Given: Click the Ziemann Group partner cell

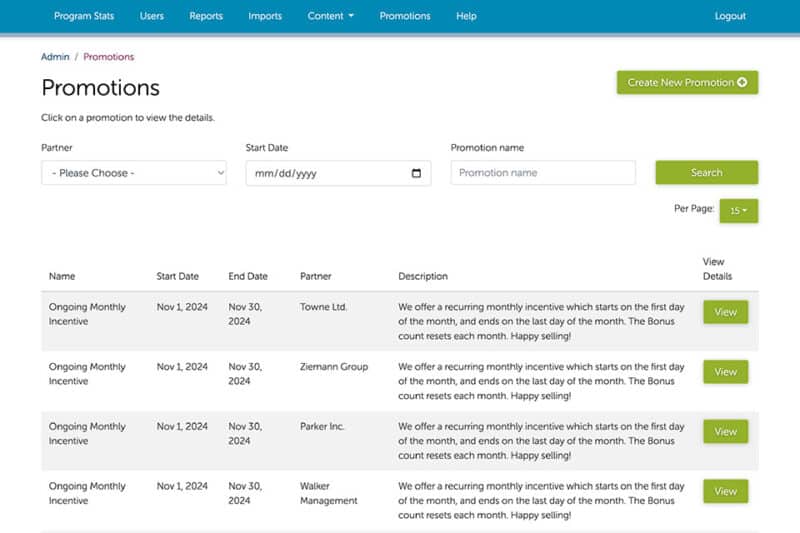Looking at the screenshot, I should (334, 367).
